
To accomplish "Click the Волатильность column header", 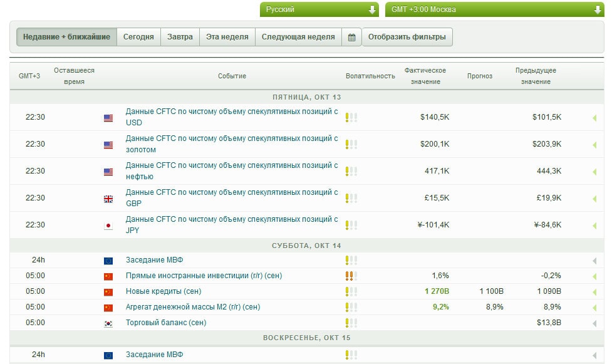I will tap(370, 76).
